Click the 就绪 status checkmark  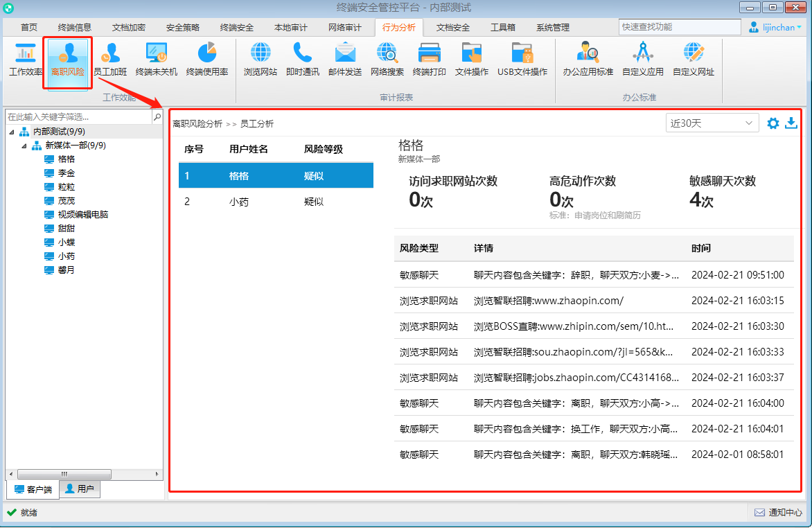pyautogui.click(x=11, y=513)
